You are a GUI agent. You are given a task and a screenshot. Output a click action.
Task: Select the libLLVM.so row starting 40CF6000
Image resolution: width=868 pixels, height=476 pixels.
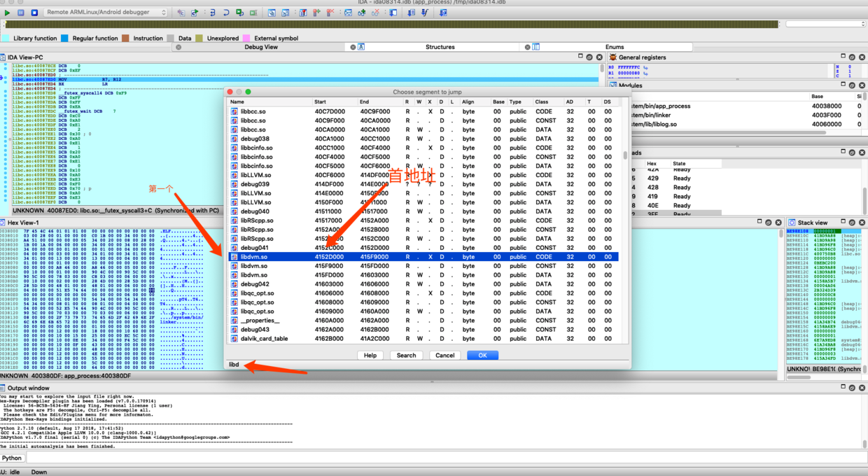[424, 175]
